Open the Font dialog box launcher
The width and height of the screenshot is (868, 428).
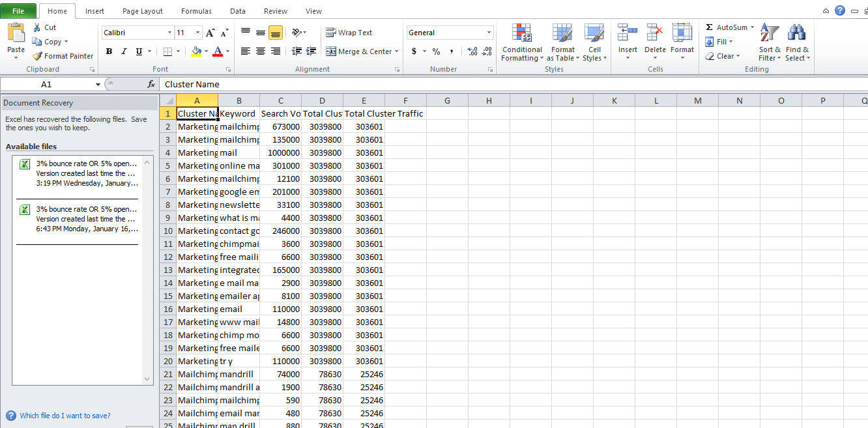pyautogui.click(x=228, y=69)
